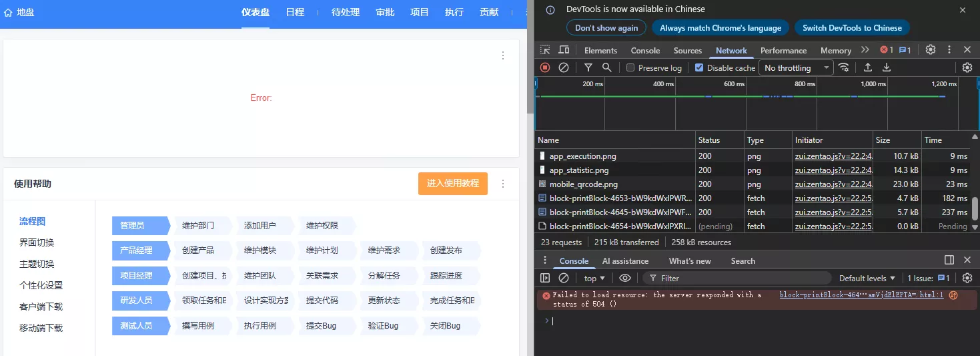The width and height of the screenshot is (980, 356).
Task: Open the Default levels dropdown
Action: [x=868, y=278]
